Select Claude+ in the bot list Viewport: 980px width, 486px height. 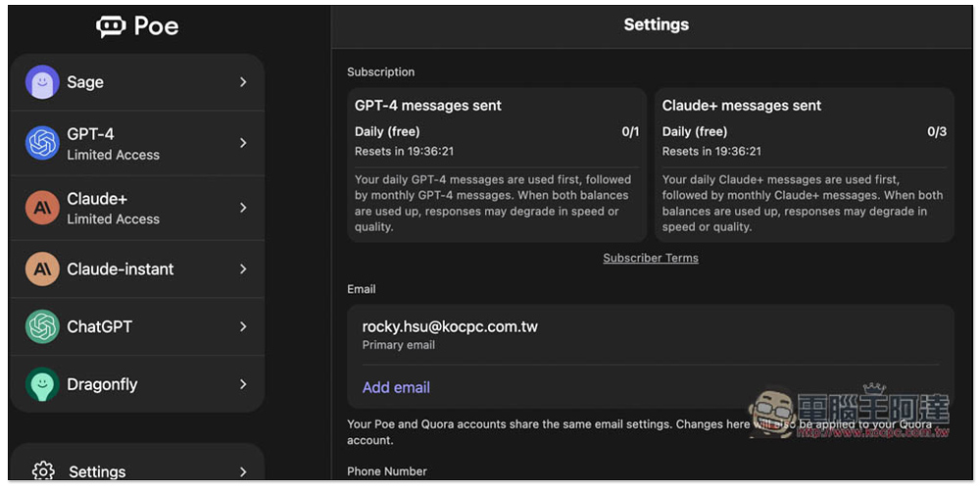coord(137,208)
